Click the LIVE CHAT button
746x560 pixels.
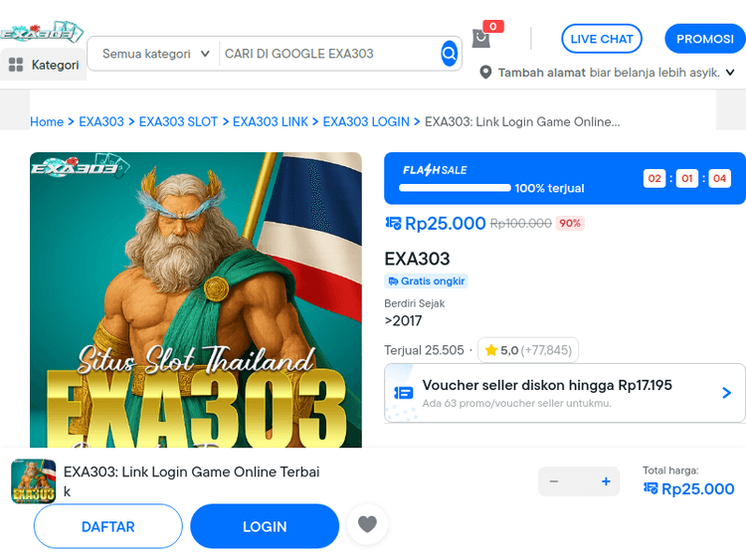coord(602,39)
